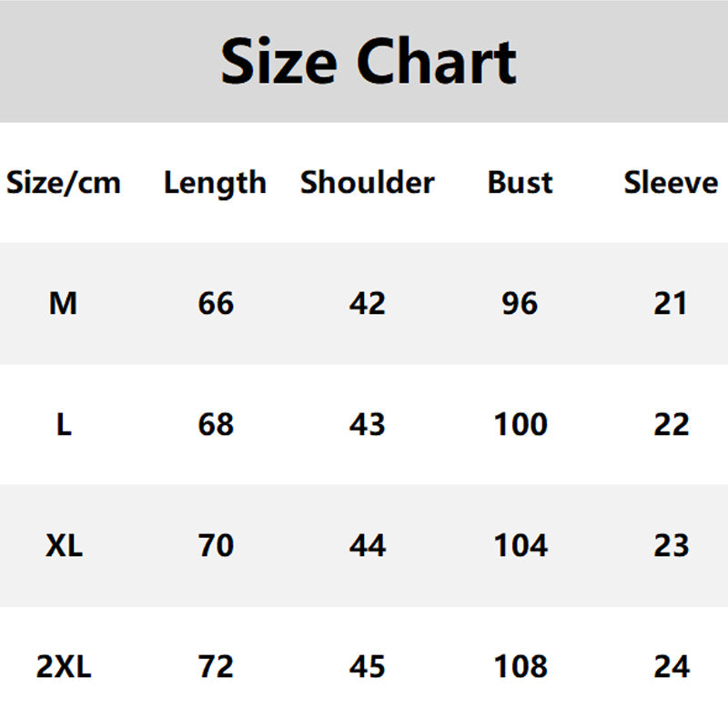Click the Bust column header
This screenshot has height=728, width=728.
tap(520, 183)
